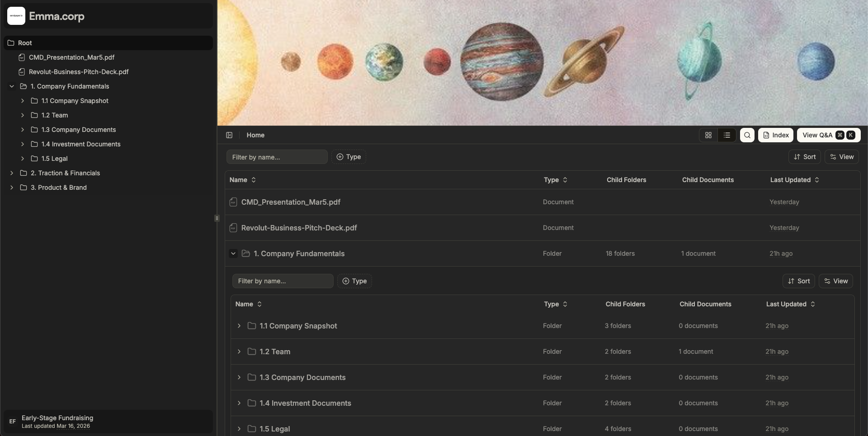This screenshot has height=436, width=868.
Task: Expand 2. Traction & Financials in sidebar
Action: pos(12,173)
